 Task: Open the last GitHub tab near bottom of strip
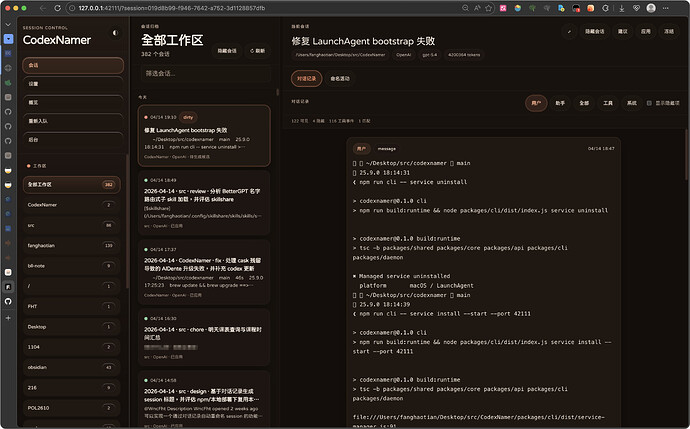(x=8, y=301)
